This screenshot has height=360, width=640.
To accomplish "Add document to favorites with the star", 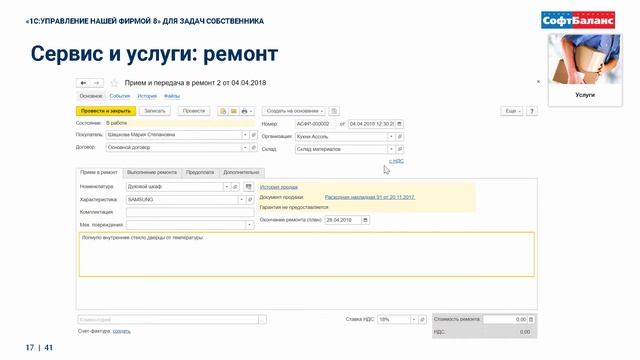I will (114, 83).
